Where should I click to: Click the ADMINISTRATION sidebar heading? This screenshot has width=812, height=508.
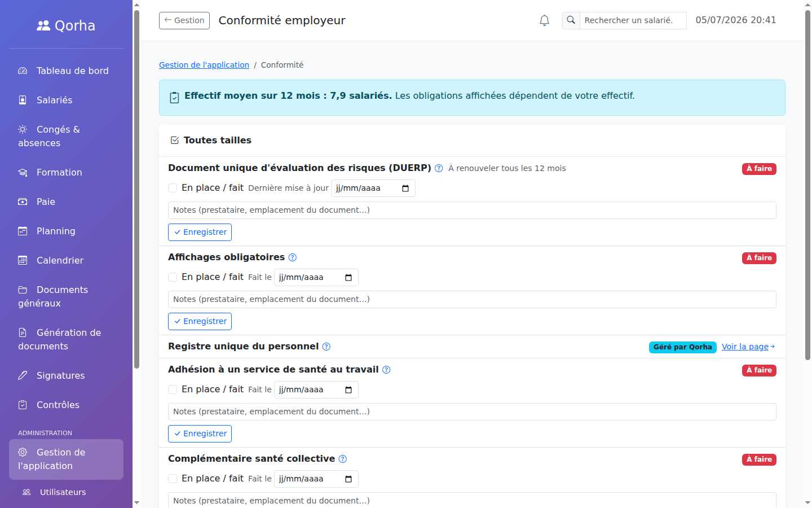[45, 433]
